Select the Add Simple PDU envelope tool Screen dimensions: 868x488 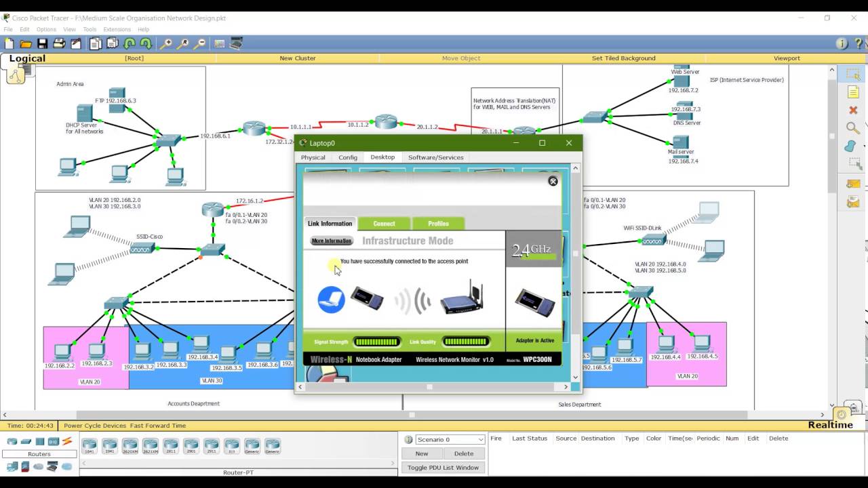coord(852,184)
